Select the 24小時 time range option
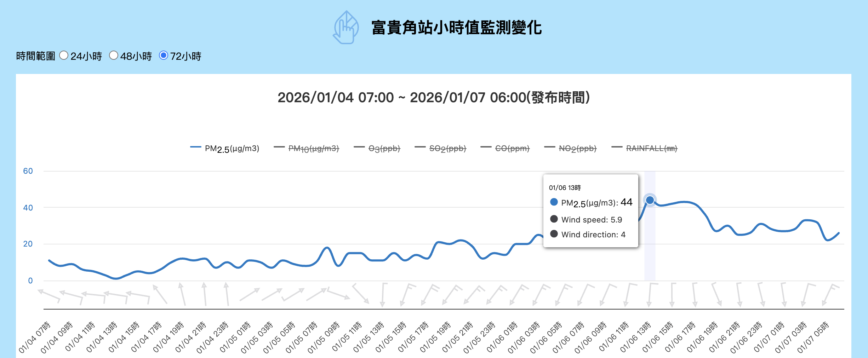 pyautogui.click(x=64, y=55)
